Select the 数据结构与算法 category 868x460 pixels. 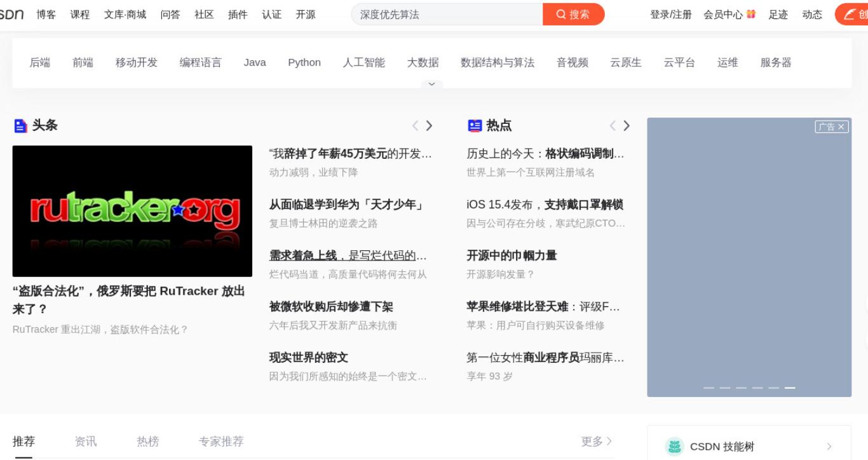(498, 62)
